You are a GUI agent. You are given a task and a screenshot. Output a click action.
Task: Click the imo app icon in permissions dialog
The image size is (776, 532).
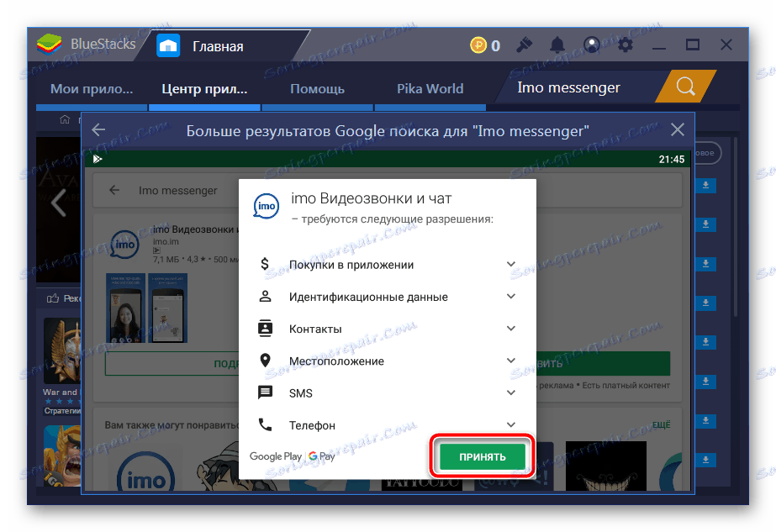click(267, 207)
